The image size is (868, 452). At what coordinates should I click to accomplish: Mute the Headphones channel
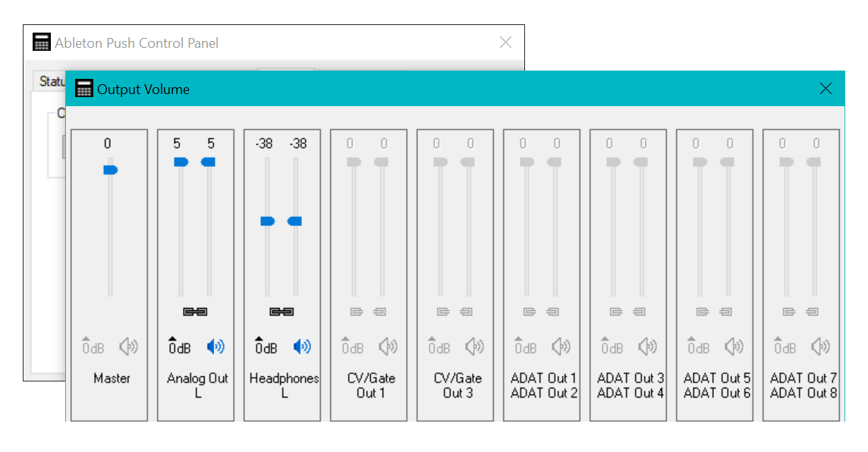click(x=302, y=347)
